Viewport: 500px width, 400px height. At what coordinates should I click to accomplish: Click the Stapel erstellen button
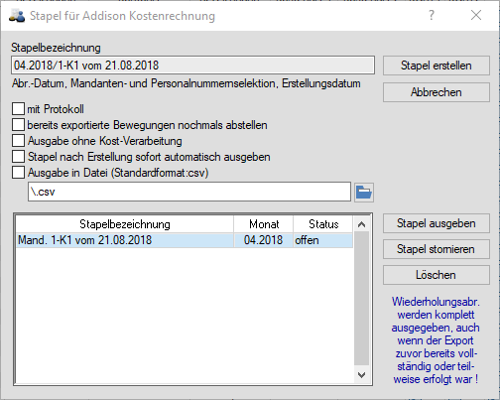pos(436,66)
